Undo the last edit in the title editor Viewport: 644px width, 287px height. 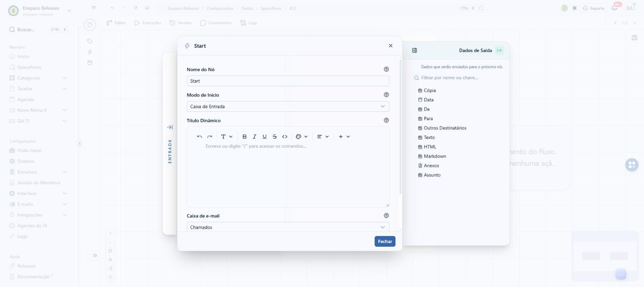click(200, 137)
